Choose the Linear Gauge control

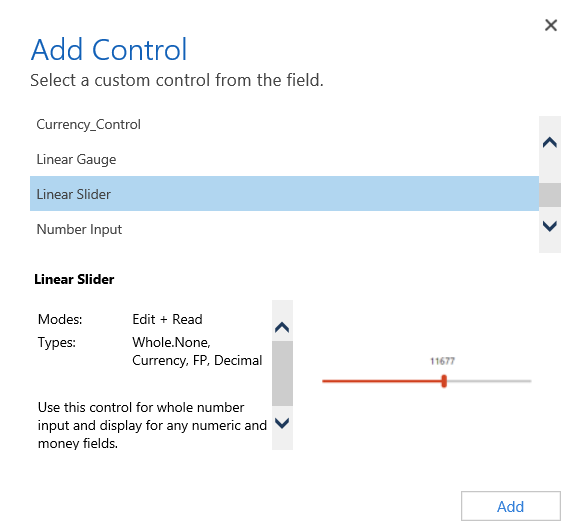[284, 159]
